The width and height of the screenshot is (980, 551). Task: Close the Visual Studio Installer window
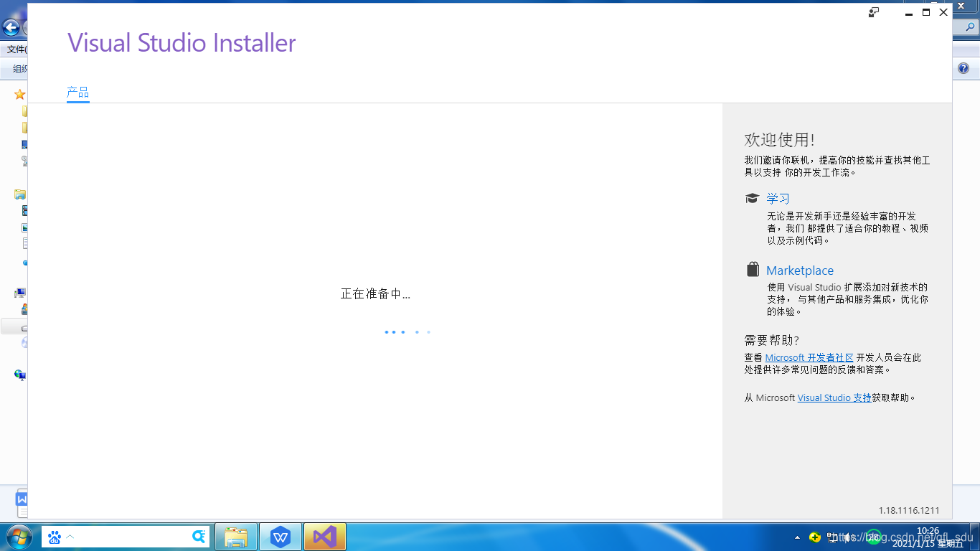pos(943,12)
